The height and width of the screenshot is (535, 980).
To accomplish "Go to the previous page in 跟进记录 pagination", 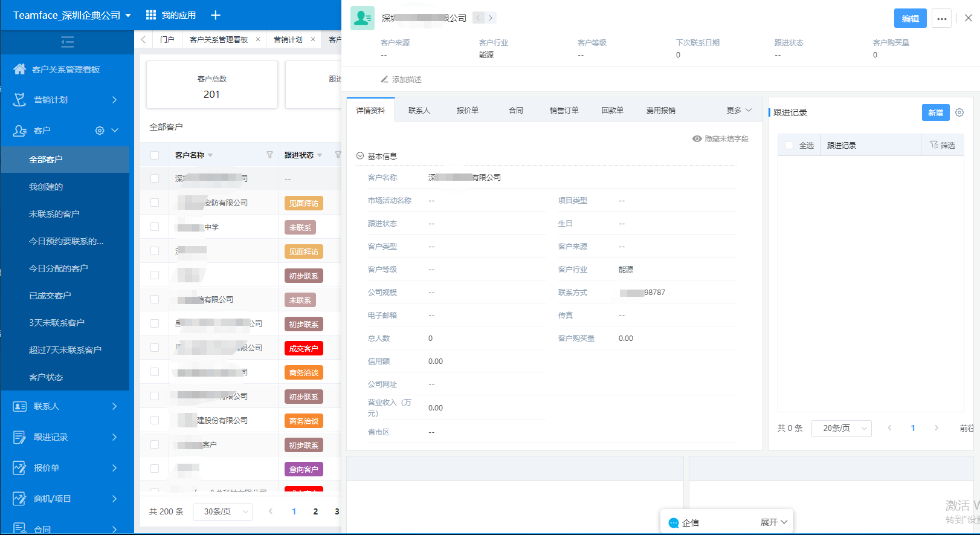I will (889, 428).
